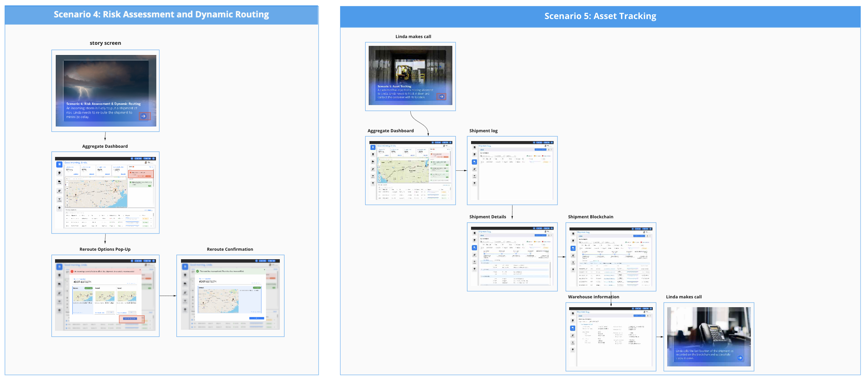
Task: Select the 'story screen' label
Action: 105,43
